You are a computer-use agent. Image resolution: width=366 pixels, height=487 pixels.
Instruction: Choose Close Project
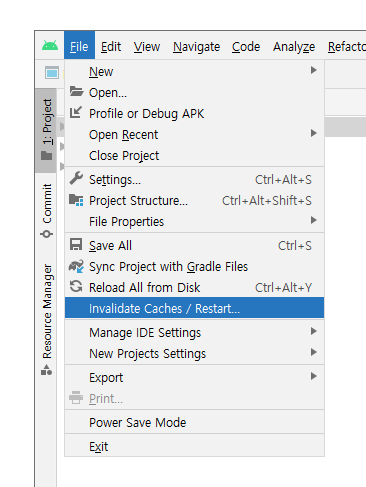click(194, 155)
